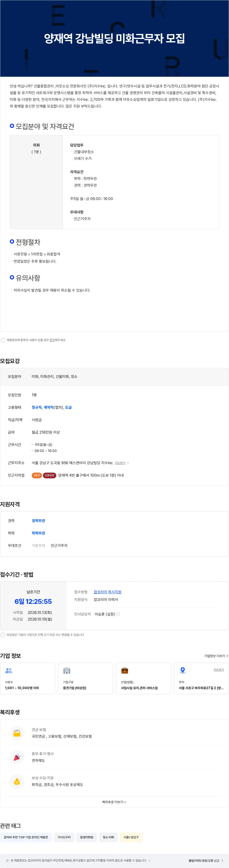Click the 신분당선 subway line badge
The height and width of the screenshot is (868, 229).
(x=49, y=475)
